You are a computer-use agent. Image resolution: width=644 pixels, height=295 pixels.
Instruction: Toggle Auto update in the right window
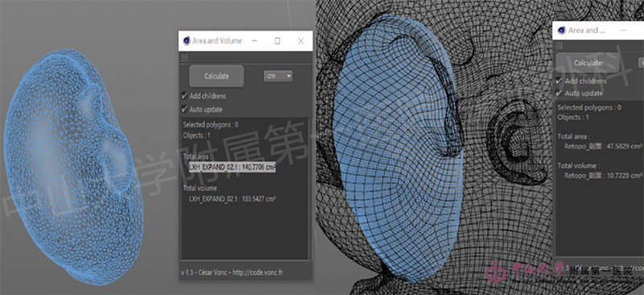[579, 93]
